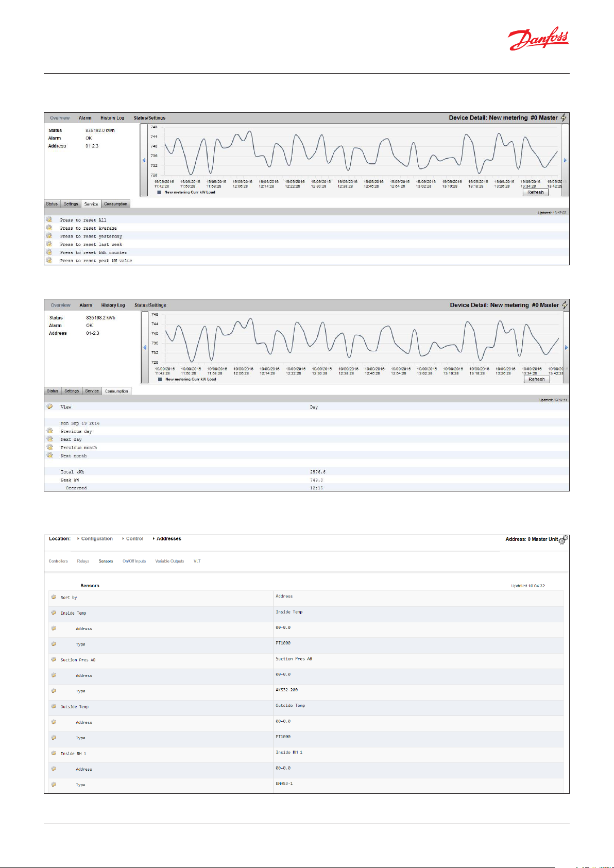The height and width of the screenshot is (868, 614).
Task: Click gear icon for Previous day
Action: tap(50, 431)
